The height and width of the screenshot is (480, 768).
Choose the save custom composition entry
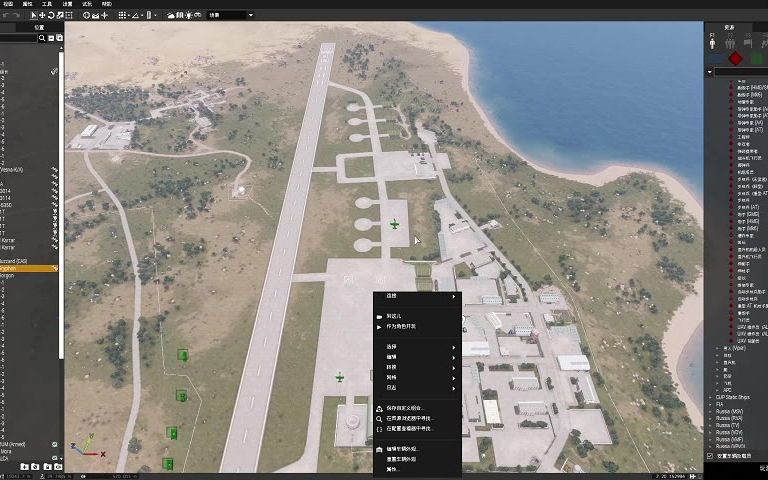pyautogui.click(x=417, y=408)
